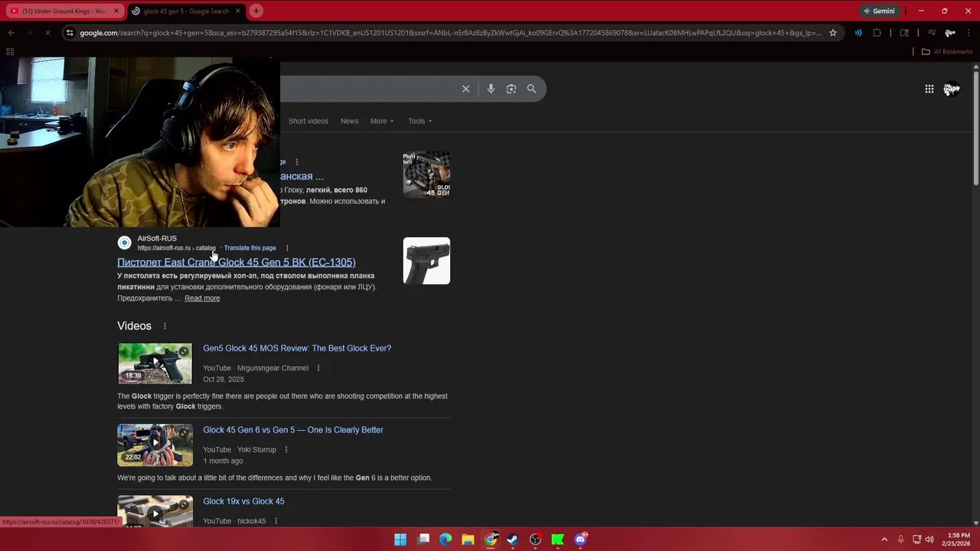980x551 pixels.
Task: Open Discord from the taskbar
Action: tap(580, 540)
